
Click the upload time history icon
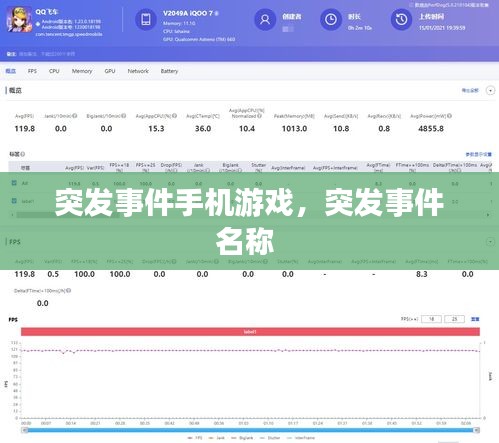pos(401,19)
